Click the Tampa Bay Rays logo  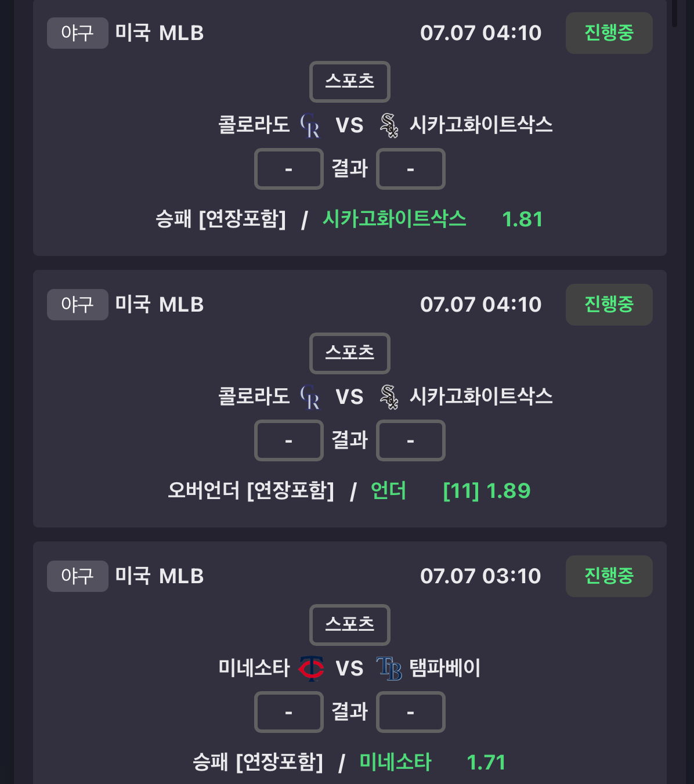point(389,668)
